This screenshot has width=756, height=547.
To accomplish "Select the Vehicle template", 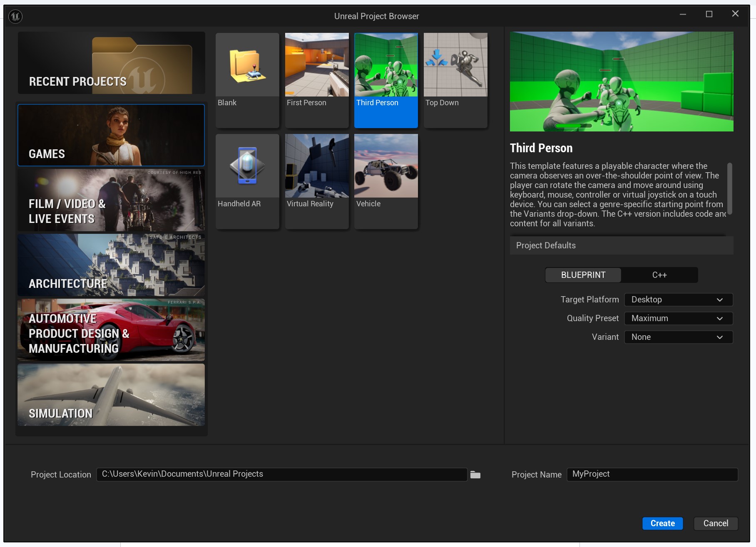I will 386,181.
